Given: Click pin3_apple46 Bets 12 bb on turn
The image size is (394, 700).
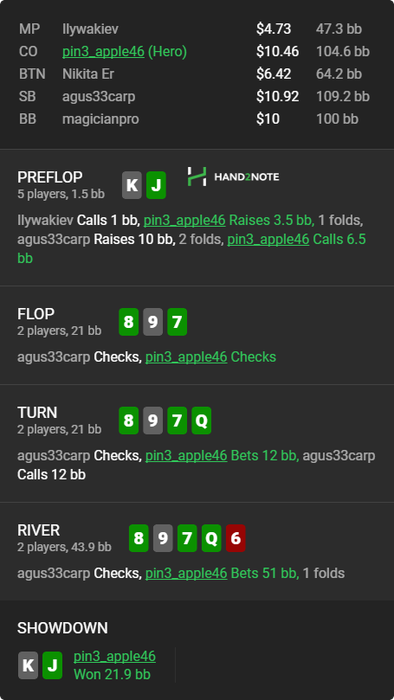Looking at the screenshot, I should pyautogui.click(x=222, y=455).
